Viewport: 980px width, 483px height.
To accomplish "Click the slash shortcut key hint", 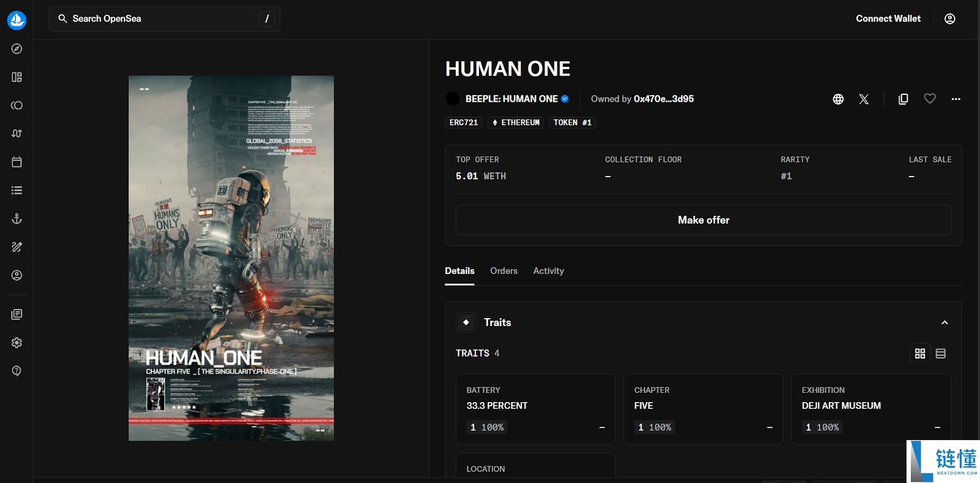I will [x=266, y=19].
